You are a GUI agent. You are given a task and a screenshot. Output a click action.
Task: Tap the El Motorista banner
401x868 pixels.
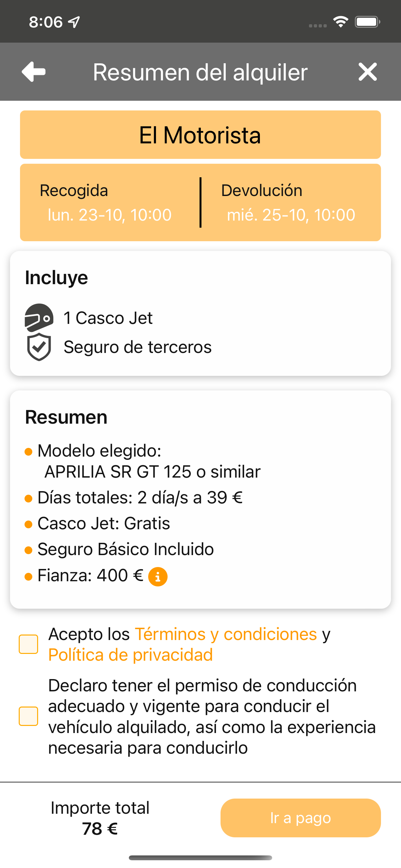200,135
